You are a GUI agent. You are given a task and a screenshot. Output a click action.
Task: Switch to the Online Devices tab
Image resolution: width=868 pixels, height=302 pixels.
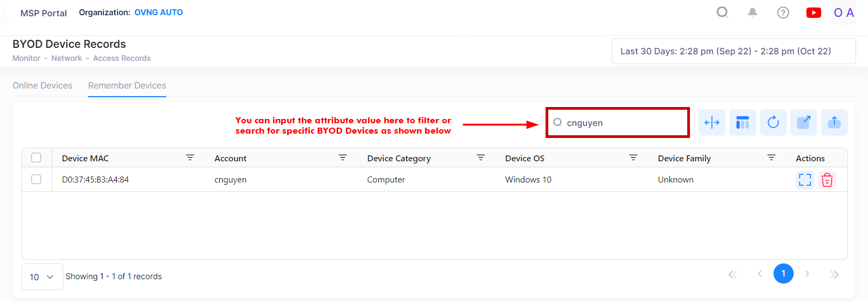[42, 86]
